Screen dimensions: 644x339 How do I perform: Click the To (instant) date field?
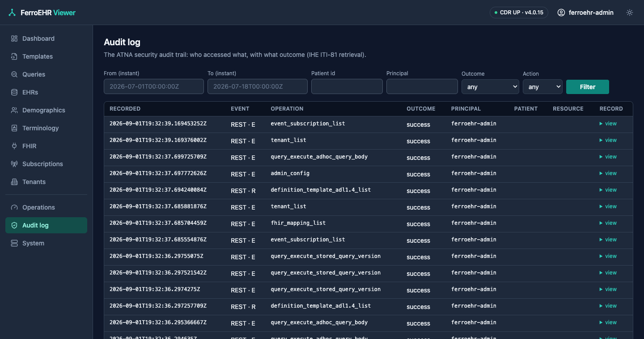(258, 86)
